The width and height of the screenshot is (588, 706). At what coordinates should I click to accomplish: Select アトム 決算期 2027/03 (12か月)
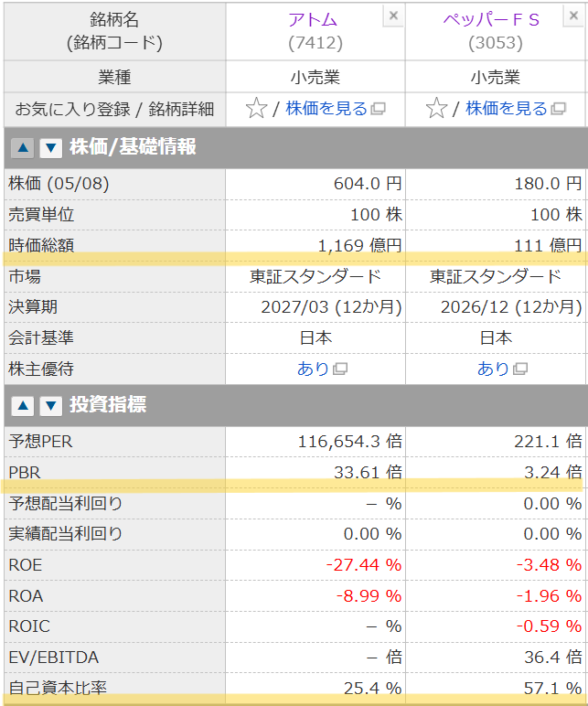(x=331, y=307)
